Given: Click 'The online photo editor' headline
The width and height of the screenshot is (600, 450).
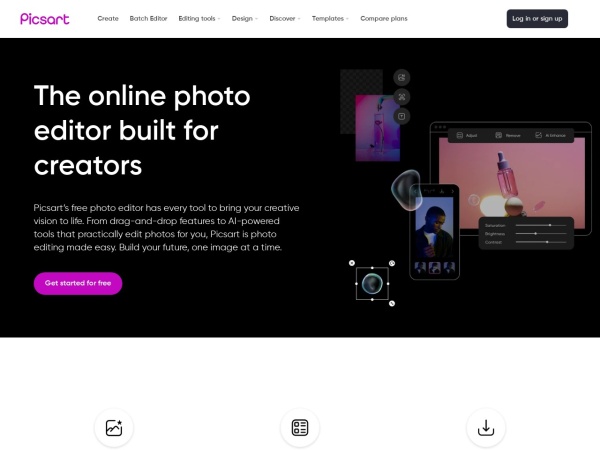Looking at the screenshot, I should (x=142, y=130).
